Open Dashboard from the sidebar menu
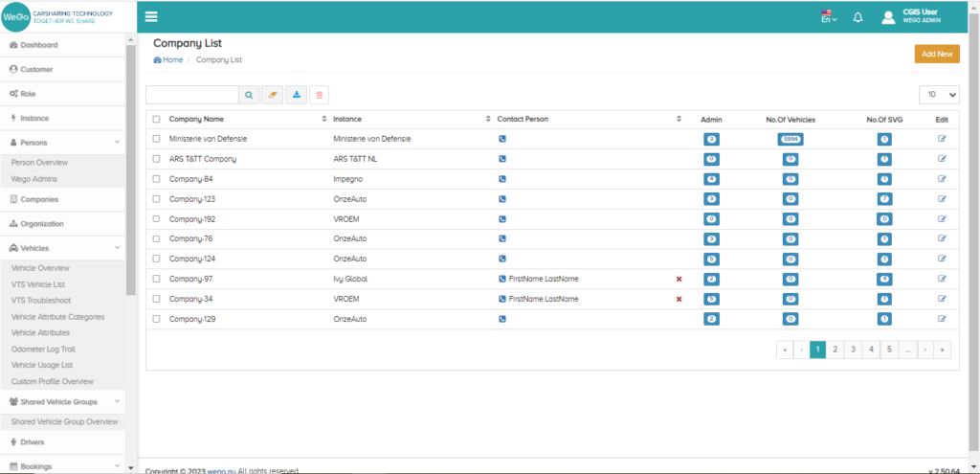This screenshot has width=980, height=474. pyautogui.click(x=38, y=45)
